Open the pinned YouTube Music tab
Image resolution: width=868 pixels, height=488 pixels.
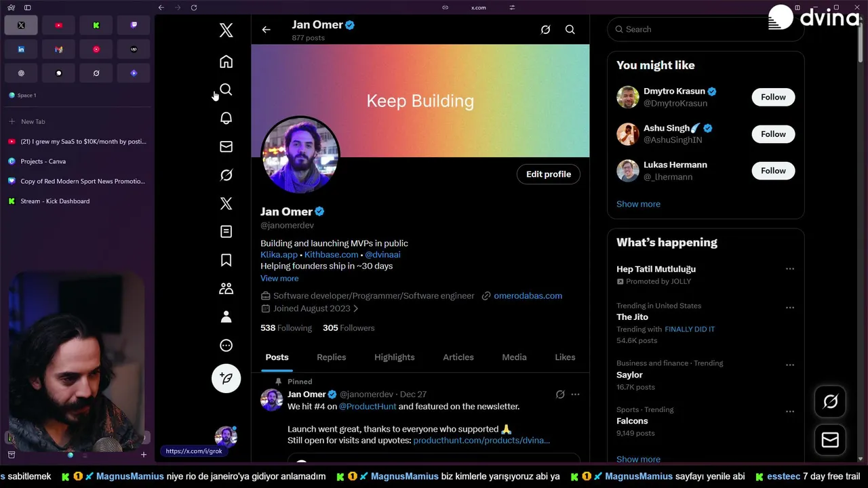(x=96, y=49)
